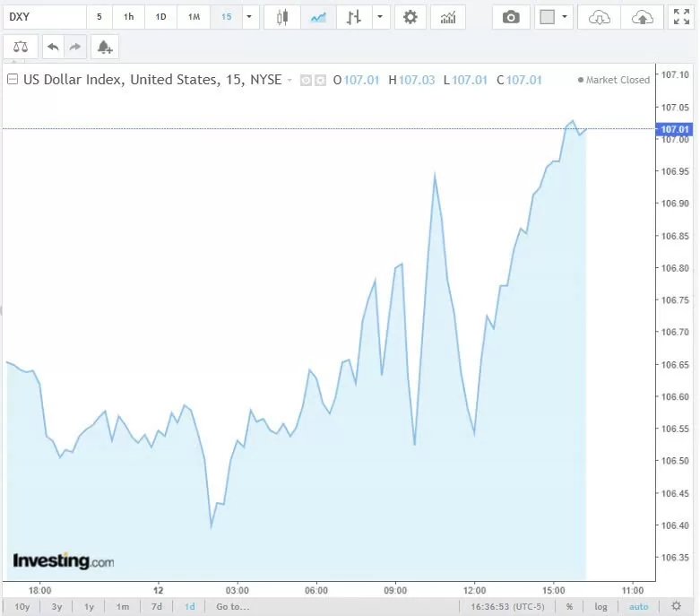Expand the time interval dropdown arrow
This screenshot has height=616, width=700.
pyautogui.click(x=249, y=17)
